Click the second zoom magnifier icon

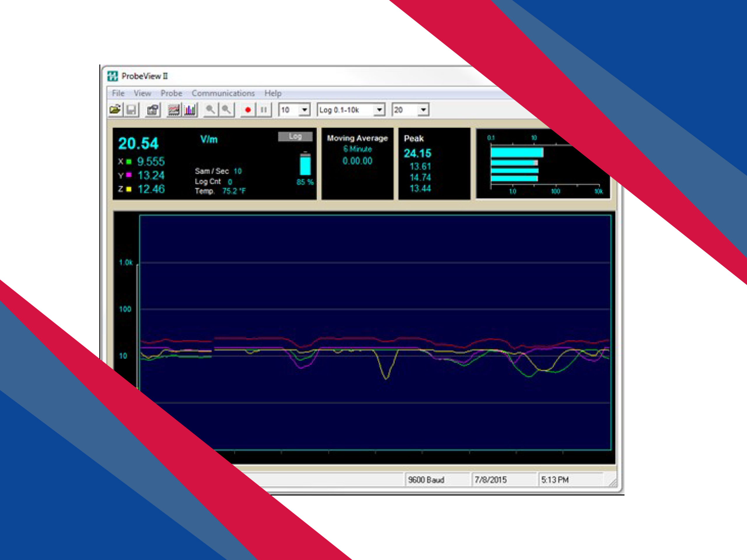pos(226,110)
